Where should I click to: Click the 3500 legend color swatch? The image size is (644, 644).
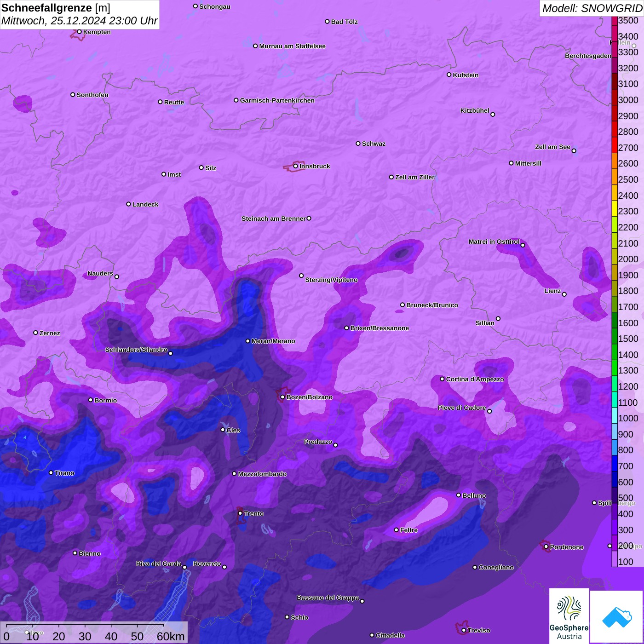615,20
